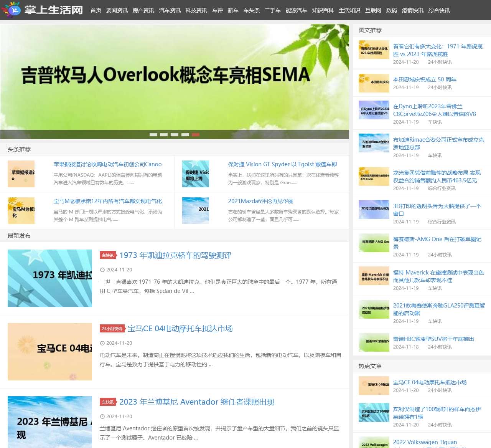Viewport: 491px width, 448px height.
Task: Click the 雷诺HBC sidebar thumbnail
Action: pyautogui.click(x=374, y=342)
